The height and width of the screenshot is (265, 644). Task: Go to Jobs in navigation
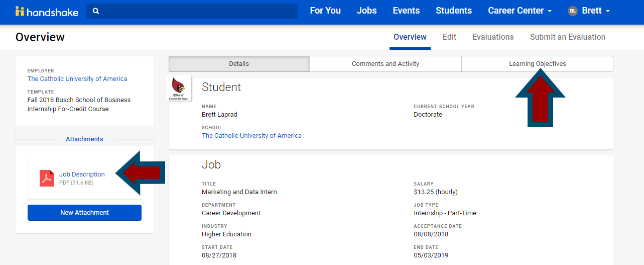tap(366, 11)
